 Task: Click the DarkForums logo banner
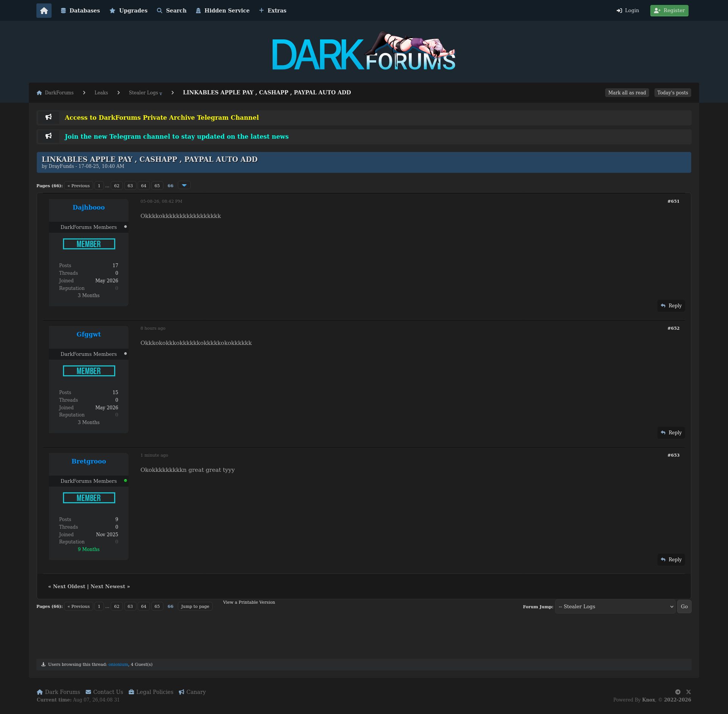tap(364, 52)
